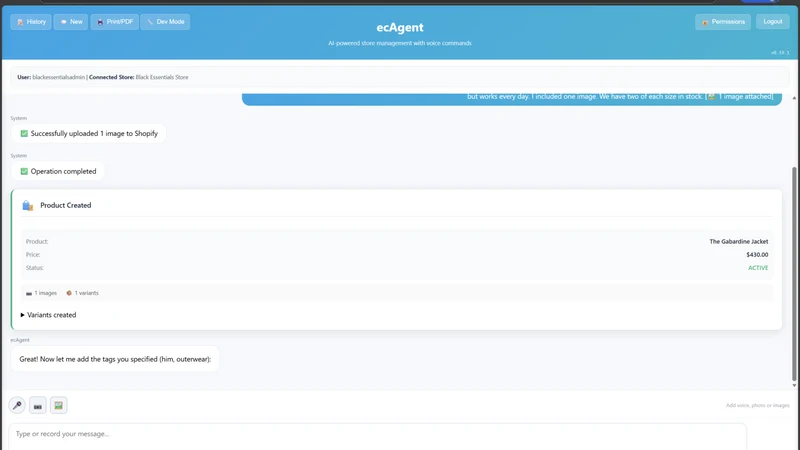
Task: Click the Print/PDF button
Action: click(115, 22)
